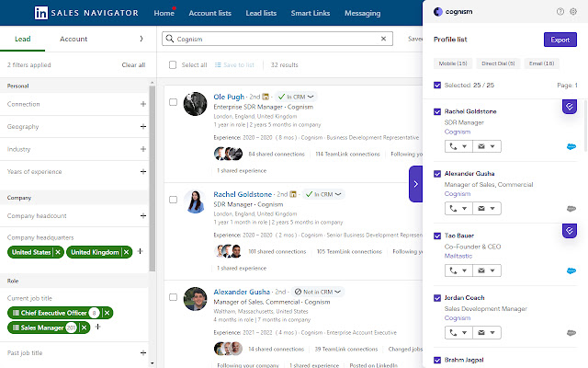Clear the Cognism search text with X
Screen dimensions: 588x368
(x=383, y=39)
